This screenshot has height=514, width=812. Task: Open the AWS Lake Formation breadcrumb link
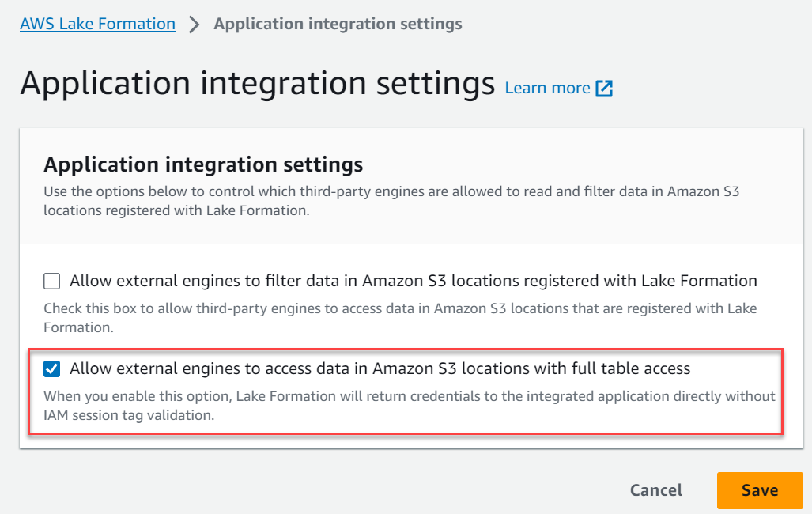[x=97, y=24]
